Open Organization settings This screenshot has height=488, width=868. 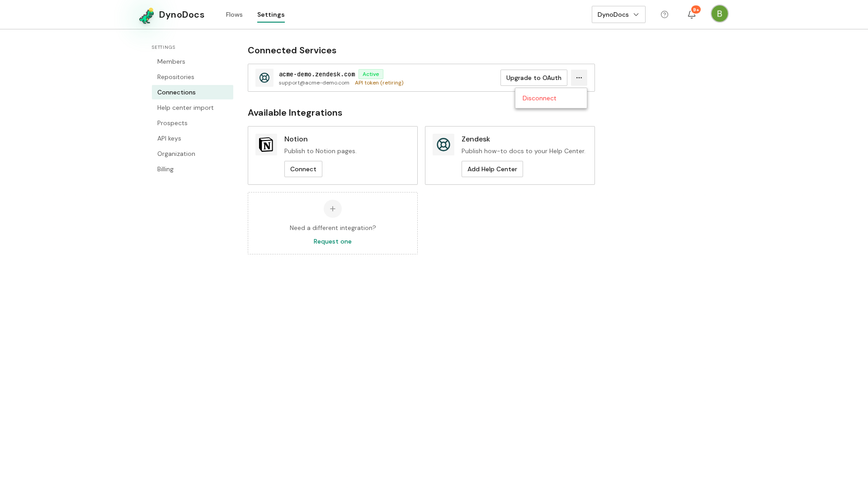point(193,154)
